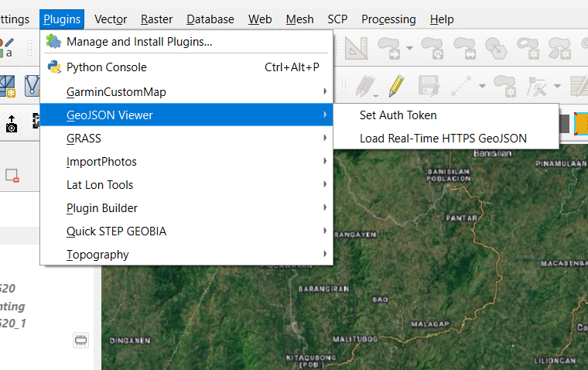Viewport: 588px width, 370px height.
Task: Select the Add Ring tool
Action: coord(528,48)
